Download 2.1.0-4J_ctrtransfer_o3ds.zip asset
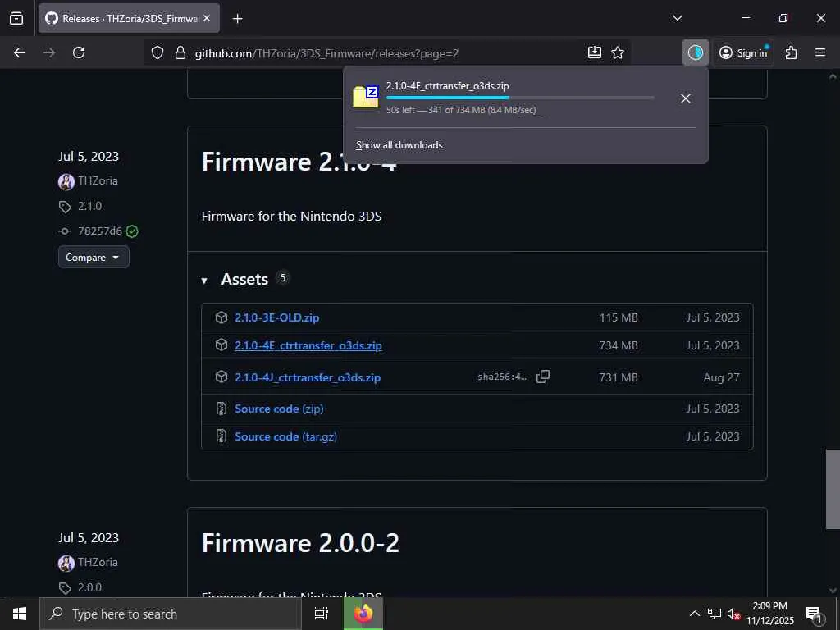The width and height of the screenshot is (840, 630). click(308, 377)
